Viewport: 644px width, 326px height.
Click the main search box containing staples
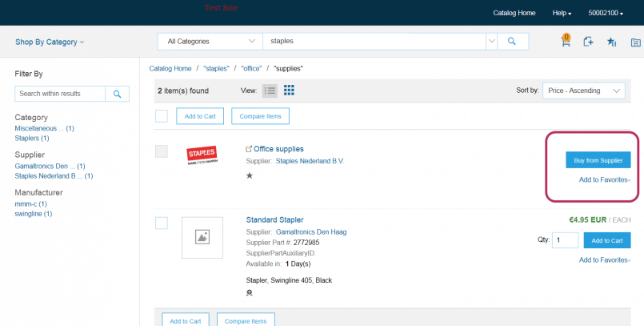374,41
